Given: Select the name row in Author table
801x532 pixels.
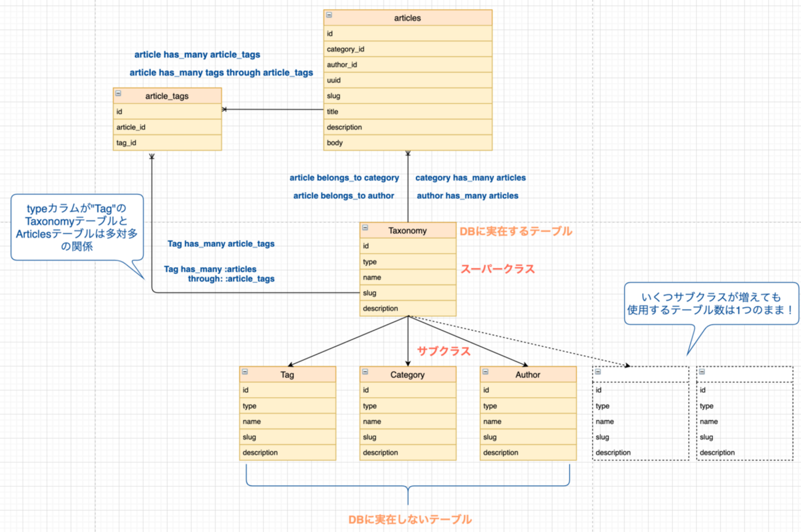Looking at the screenshot, I should click(528, 421).
